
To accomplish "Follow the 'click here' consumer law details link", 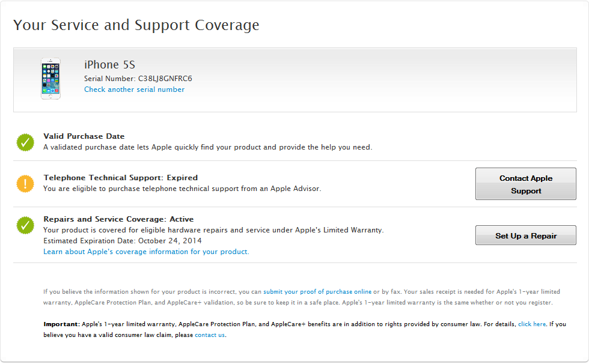I will 532,324.
